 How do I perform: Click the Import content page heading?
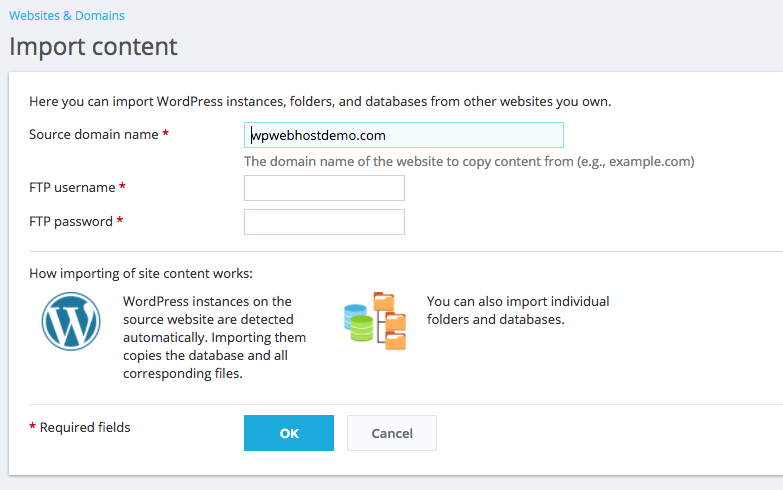pyautogui.click(x=93, y=46)
